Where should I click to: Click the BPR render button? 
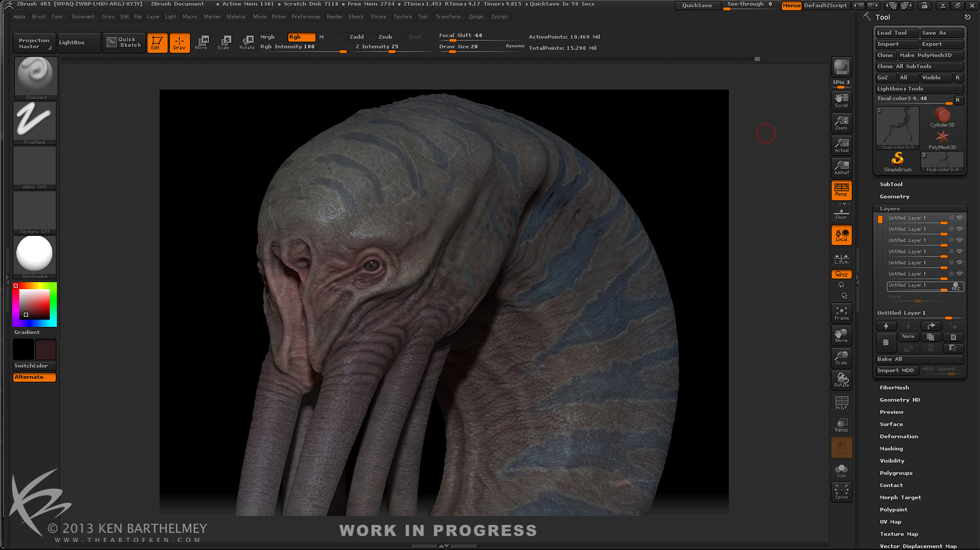click(x=841, y=67)
